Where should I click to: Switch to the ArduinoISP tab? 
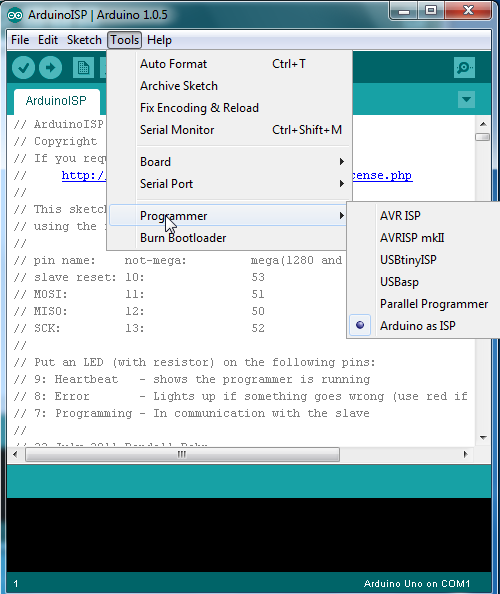pyautogui.click(x=56, y=101)
